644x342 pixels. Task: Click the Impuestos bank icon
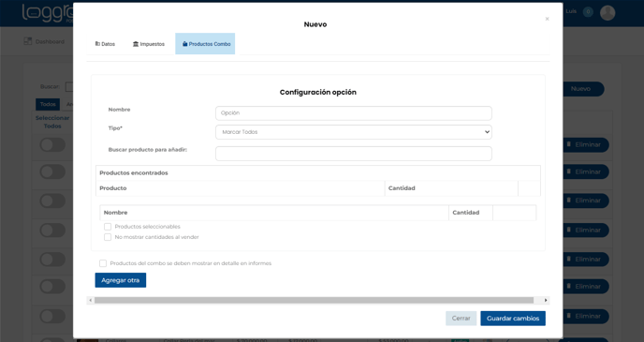(x=136, y=44)
